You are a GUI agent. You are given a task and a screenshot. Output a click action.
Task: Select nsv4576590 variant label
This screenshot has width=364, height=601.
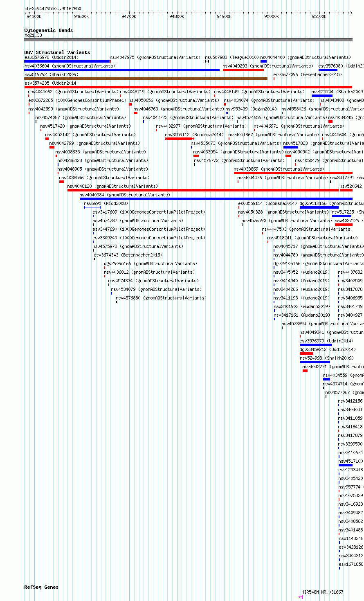[287, 221]
